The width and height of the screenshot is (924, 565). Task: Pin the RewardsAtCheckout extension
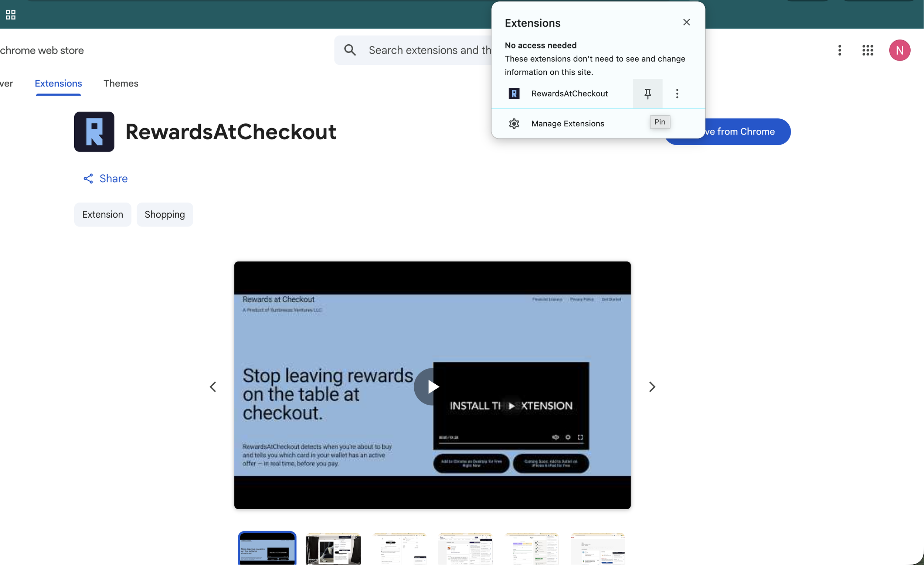click(x=647, y=93)
